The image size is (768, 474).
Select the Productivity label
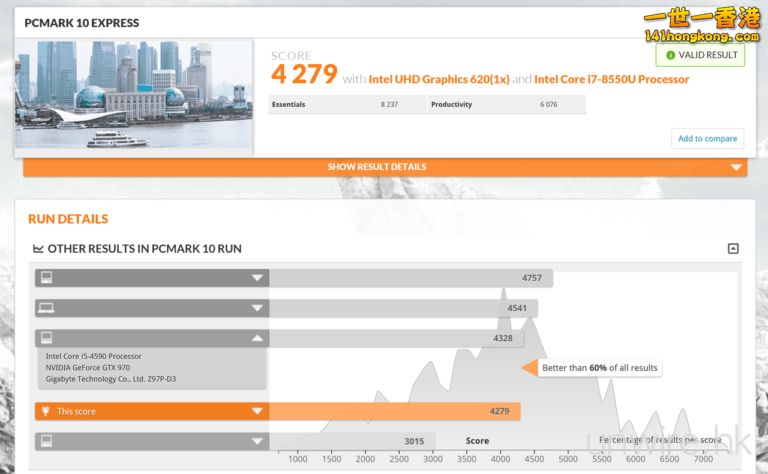point(451,104)
